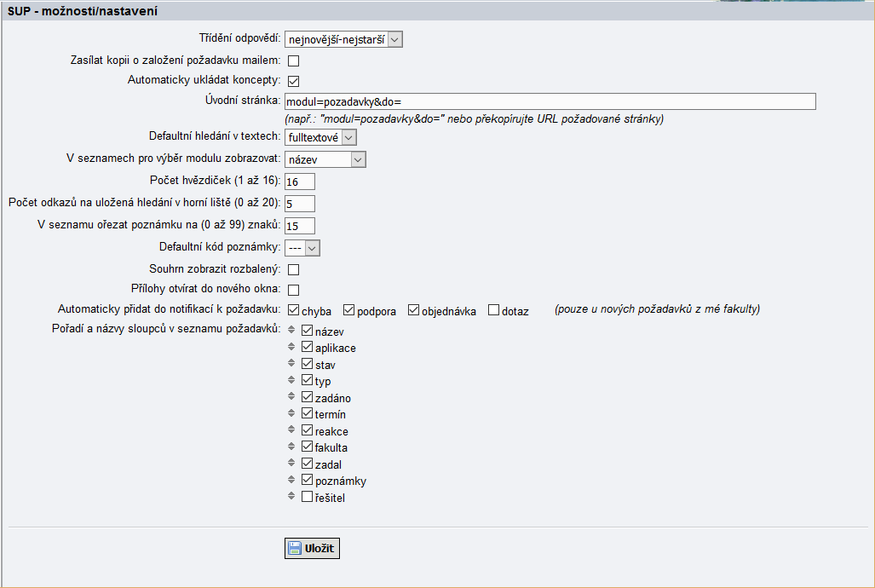Click the reorder arrows icon beside stav
Viewport: 875px width, 588px height.
pos(291,364)
